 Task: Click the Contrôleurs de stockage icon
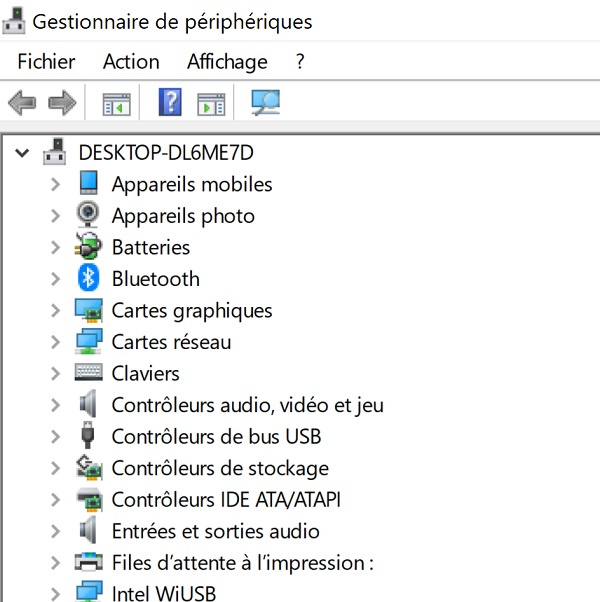click(89, 467)
